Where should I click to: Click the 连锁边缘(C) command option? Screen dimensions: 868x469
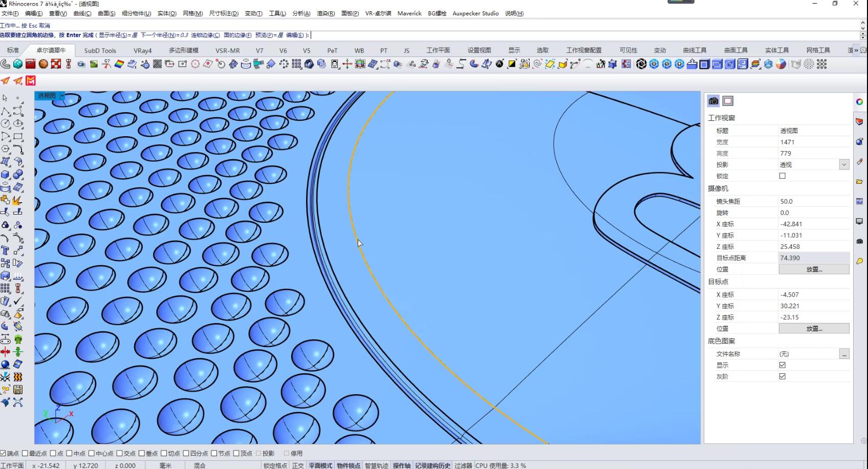click(x=205, y=35)
